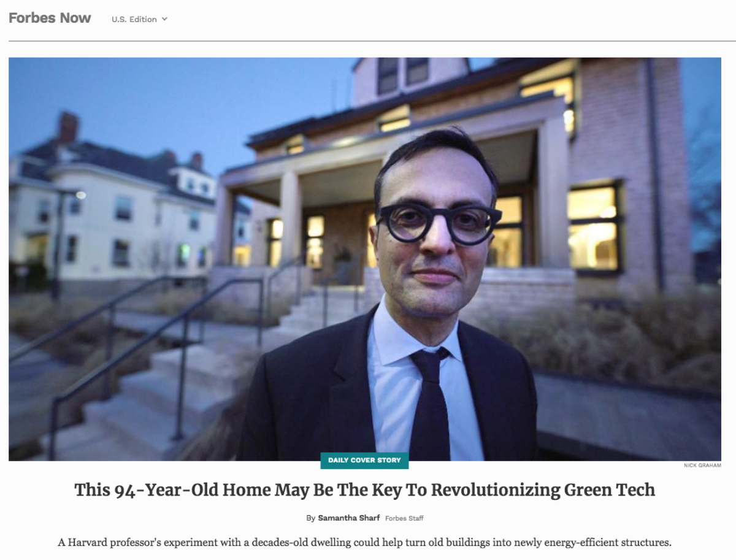Click "energy-efficient structures" in the summary
This screenshot has width=736, height=560.
[606, 543]
